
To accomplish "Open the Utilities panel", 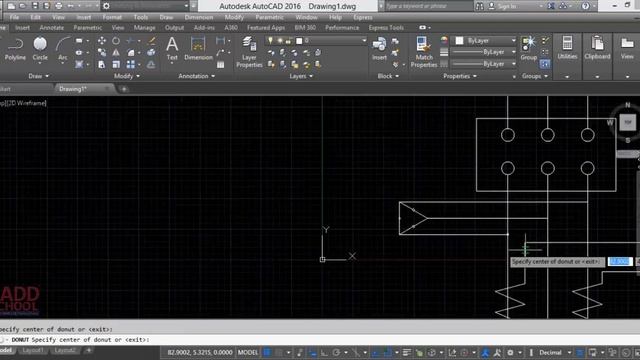I will tap(567, 49).
